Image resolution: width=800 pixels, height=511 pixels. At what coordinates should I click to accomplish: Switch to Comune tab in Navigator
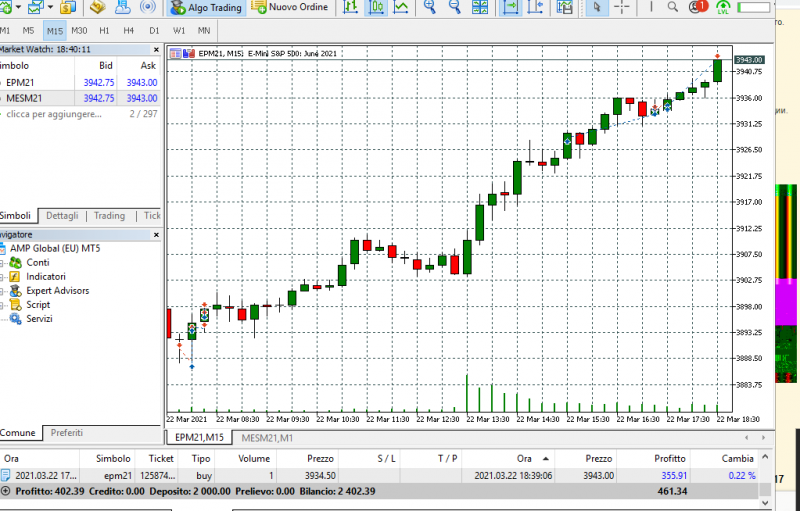[19, 432]
